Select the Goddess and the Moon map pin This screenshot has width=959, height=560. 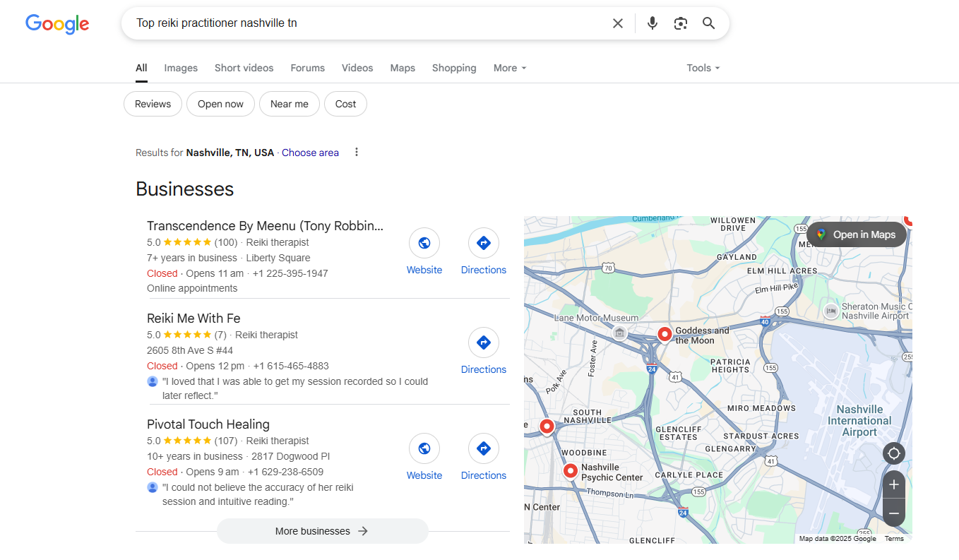tap(665, 334)
